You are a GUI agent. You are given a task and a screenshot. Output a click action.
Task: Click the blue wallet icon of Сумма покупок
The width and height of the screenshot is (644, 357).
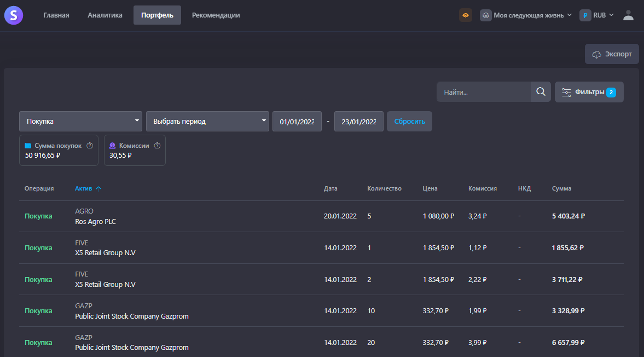[28, 146]
